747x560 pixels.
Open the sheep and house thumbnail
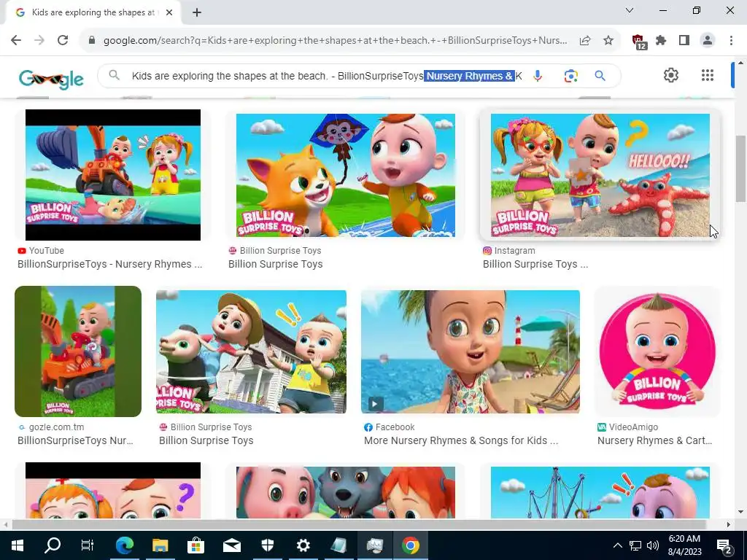[x=251, y=351]
